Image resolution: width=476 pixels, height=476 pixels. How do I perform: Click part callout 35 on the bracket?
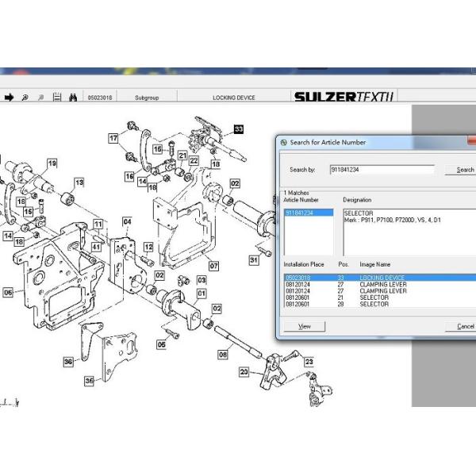point(89,381)
